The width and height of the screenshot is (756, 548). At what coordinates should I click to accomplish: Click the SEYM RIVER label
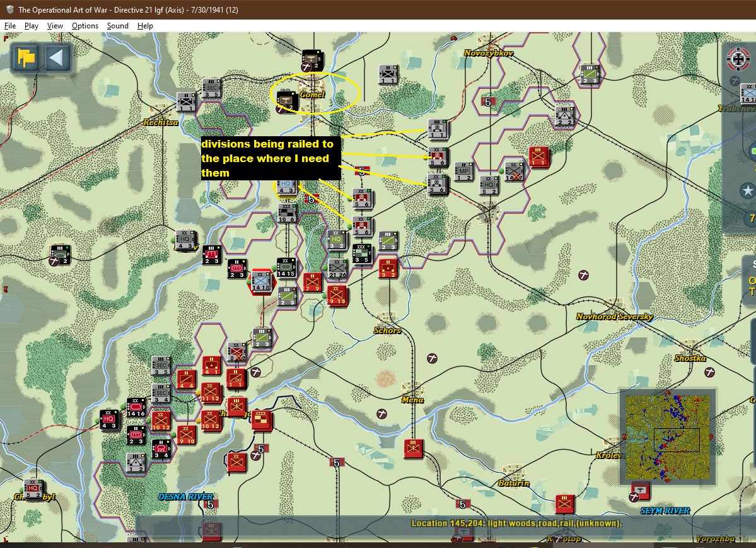665,511
